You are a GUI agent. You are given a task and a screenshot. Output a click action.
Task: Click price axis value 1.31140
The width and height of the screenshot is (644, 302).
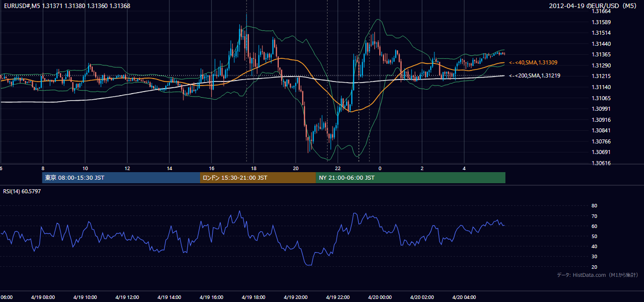601,87
